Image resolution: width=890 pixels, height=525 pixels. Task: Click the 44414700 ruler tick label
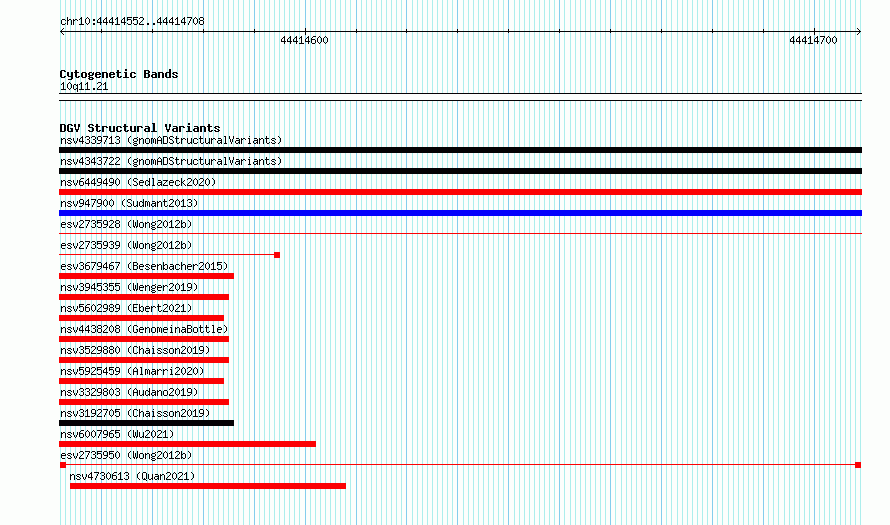click(813, 40)
